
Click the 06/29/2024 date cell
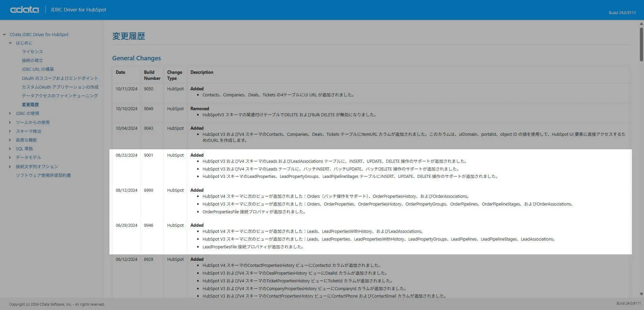click(126, 225)
